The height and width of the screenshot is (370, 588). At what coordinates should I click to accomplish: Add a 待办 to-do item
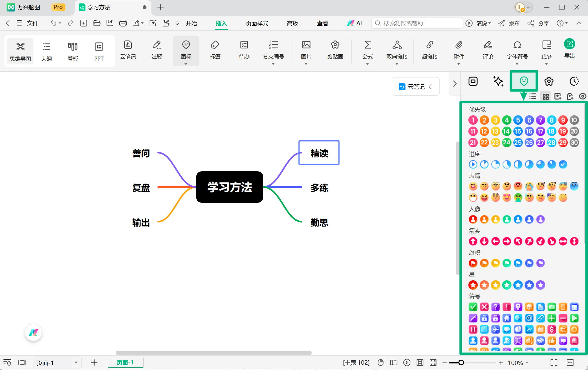pos(244,50)
